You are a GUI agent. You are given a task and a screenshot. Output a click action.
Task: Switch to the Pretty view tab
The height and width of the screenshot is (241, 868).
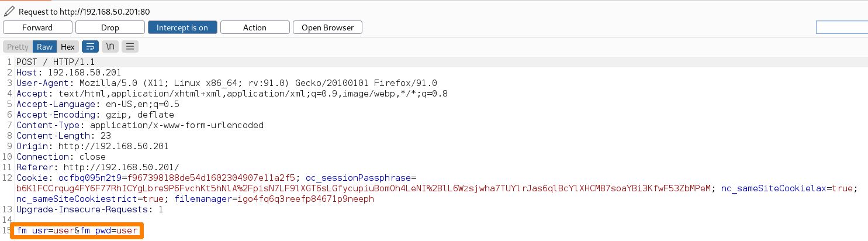(18, 47)
